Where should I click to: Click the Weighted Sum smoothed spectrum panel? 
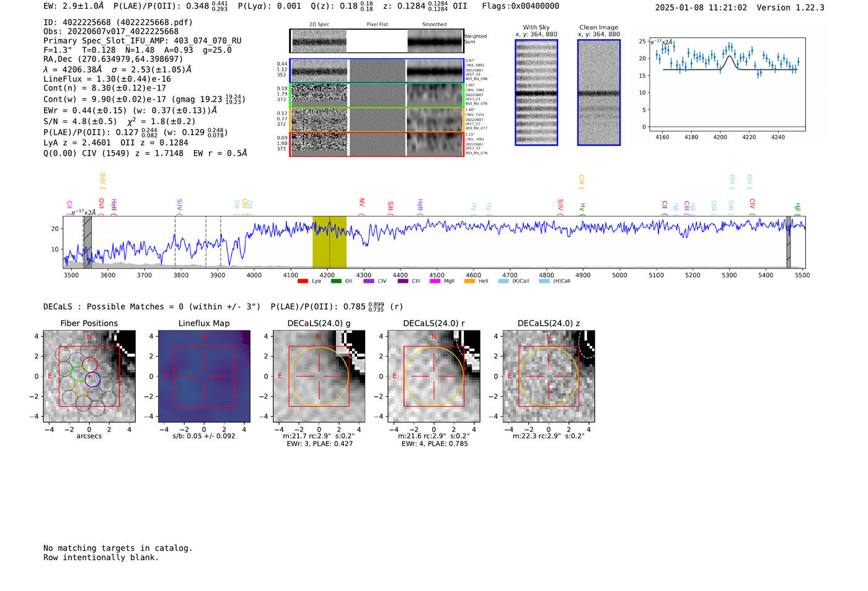tap(435, 41)
